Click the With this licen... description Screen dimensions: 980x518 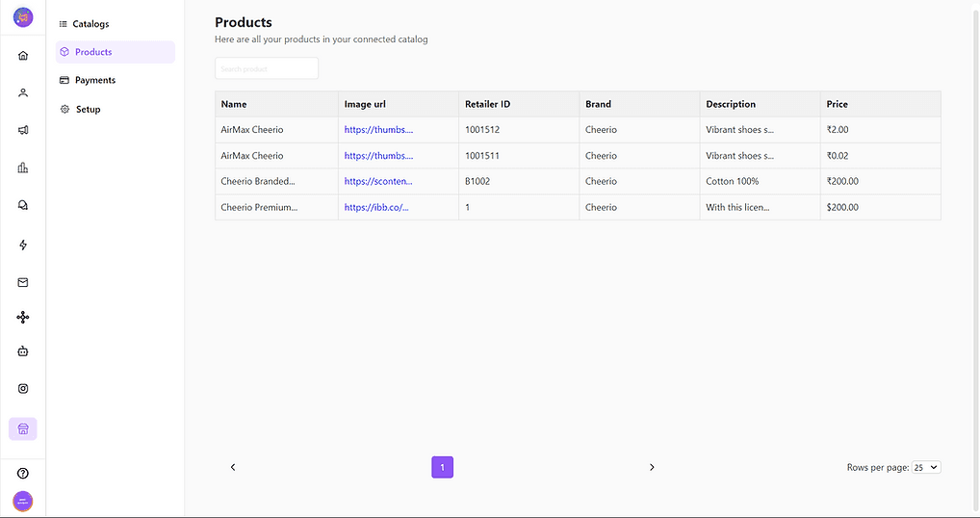tap(737, 207)
